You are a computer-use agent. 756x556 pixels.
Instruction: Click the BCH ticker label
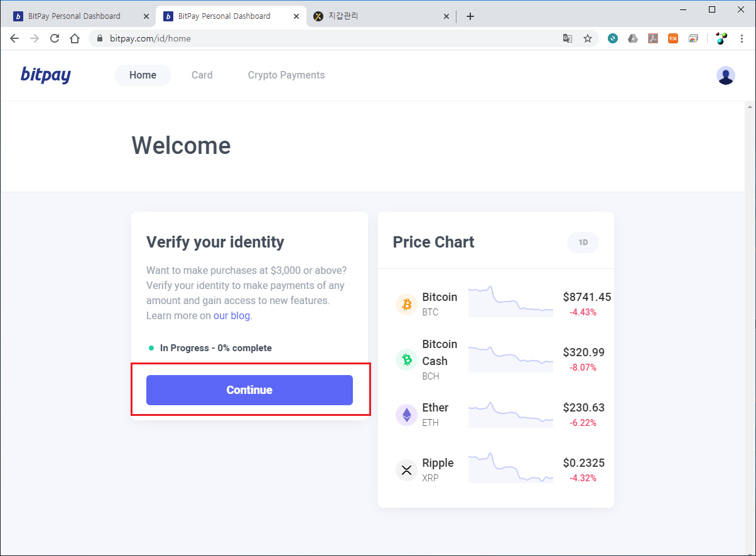tap(431, 376)
